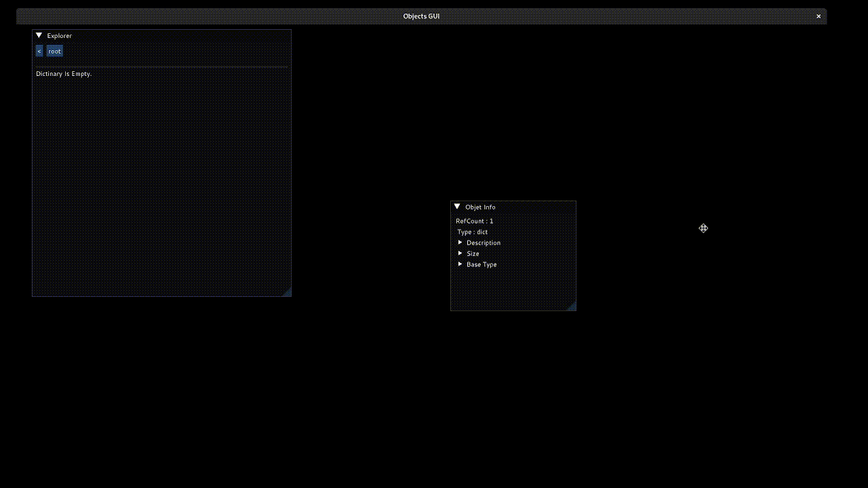Collapse the Explorer panel triangle
Screen dimensions: 868x488
[x=39, y=35]
